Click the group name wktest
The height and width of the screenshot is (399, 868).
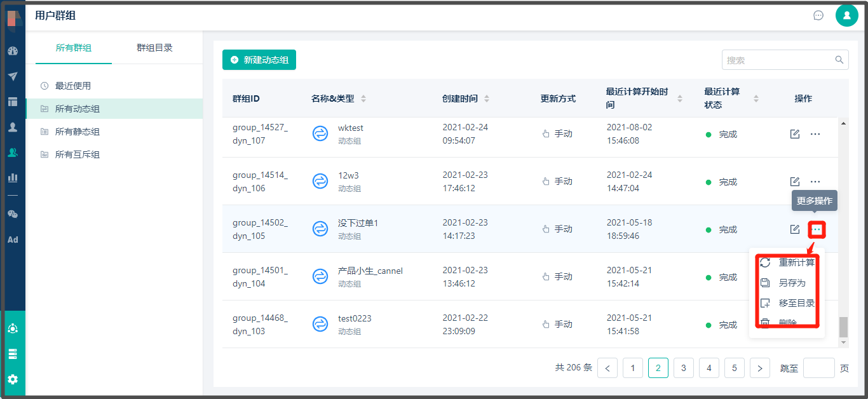351,128
